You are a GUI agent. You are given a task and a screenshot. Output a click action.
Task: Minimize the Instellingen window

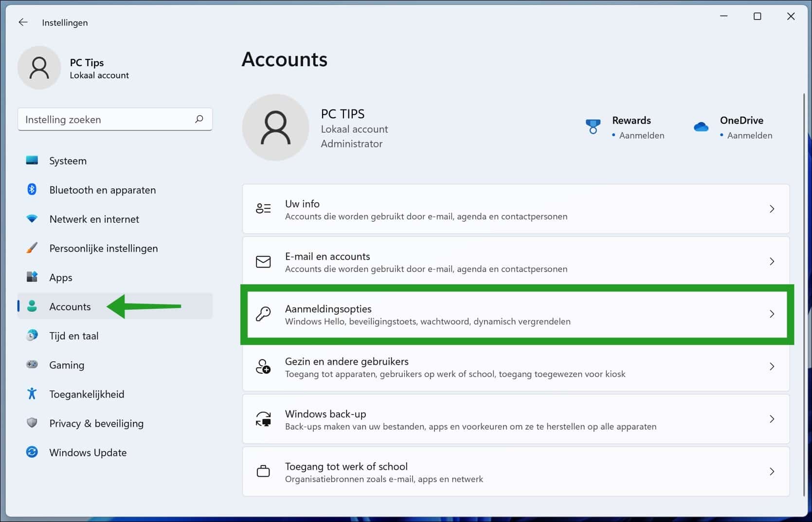[x=724, y=17]
